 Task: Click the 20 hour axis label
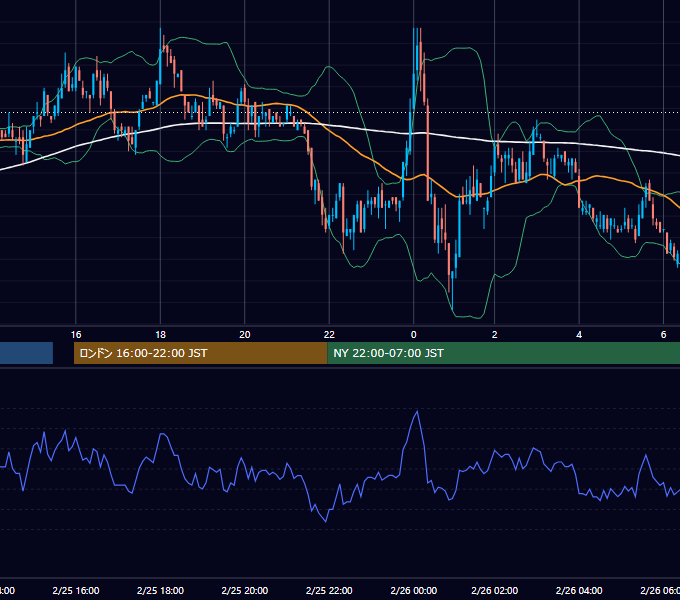pyautogui.click(x=245, y=334)
